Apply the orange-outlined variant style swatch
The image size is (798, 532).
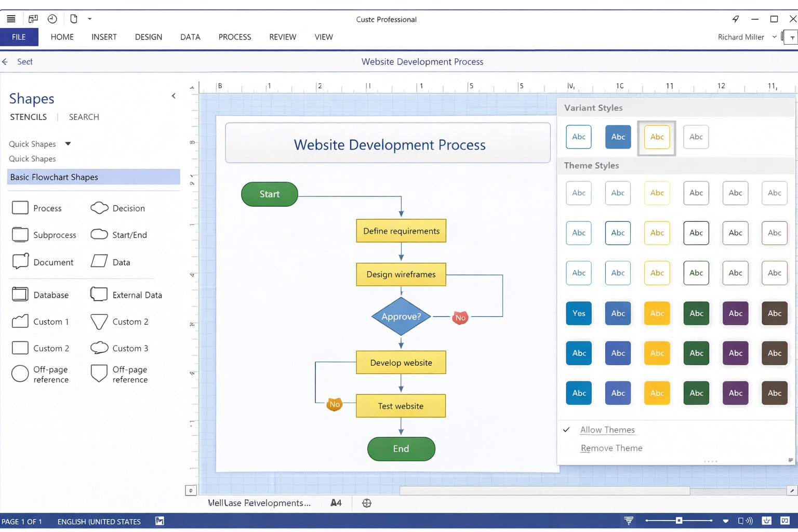[657, 137]
